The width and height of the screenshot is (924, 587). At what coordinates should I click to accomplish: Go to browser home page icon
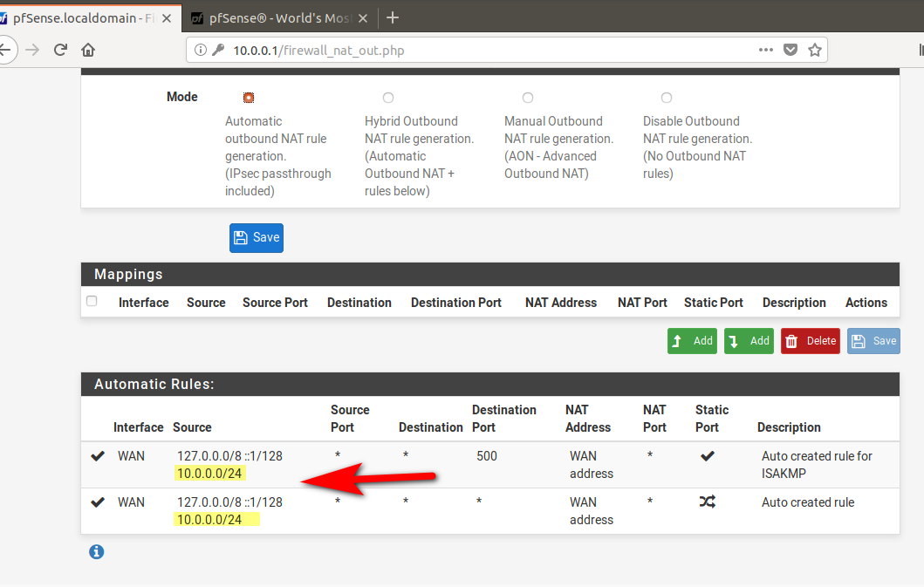tap(88, 50)
